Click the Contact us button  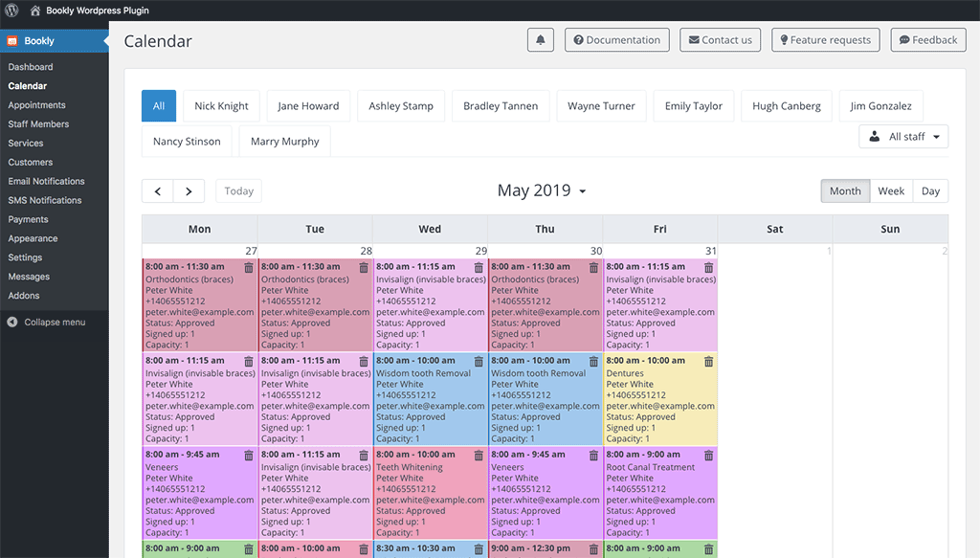pyautogui.click(x=720, y=40)
